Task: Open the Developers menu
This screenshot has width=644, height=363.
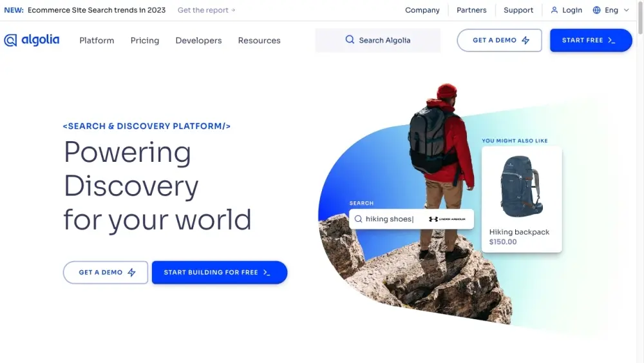Action: pyautogui.click(x=198, y=40)
